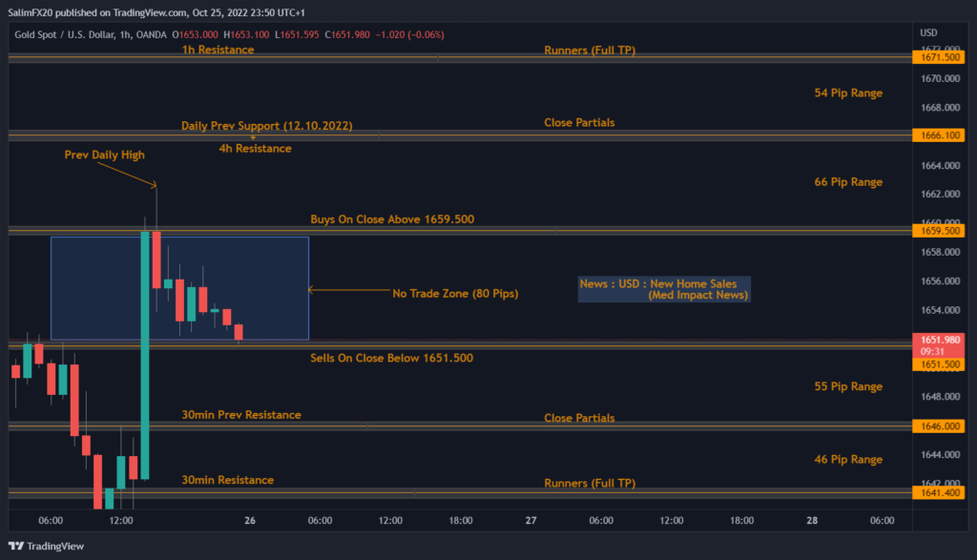Screen dimensions: 977x560
Task: Click the TradingView logo bottom left
Action: (45, 546)
